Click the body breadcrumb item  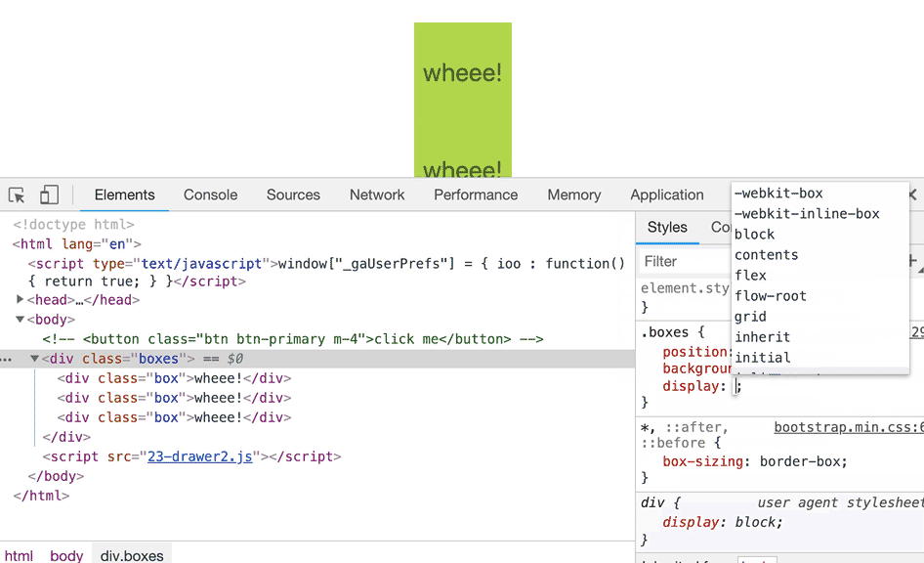66,555
